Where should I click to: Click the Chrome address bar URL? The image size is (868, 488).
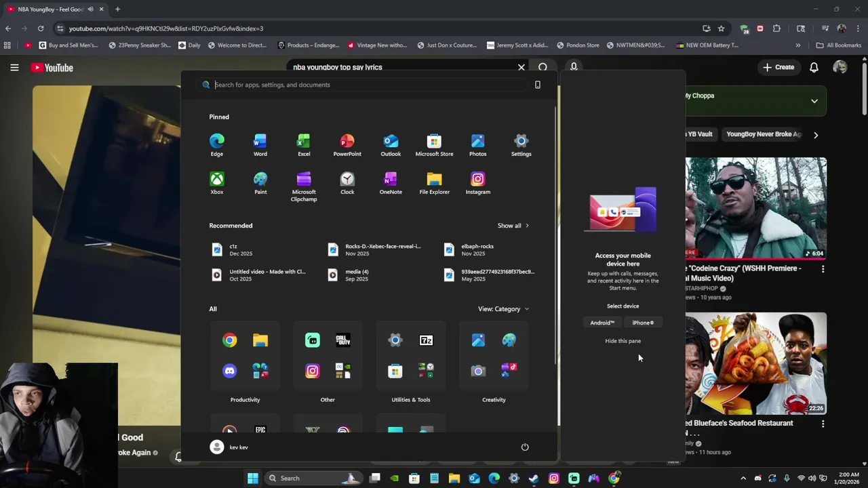tap(166, 28)
